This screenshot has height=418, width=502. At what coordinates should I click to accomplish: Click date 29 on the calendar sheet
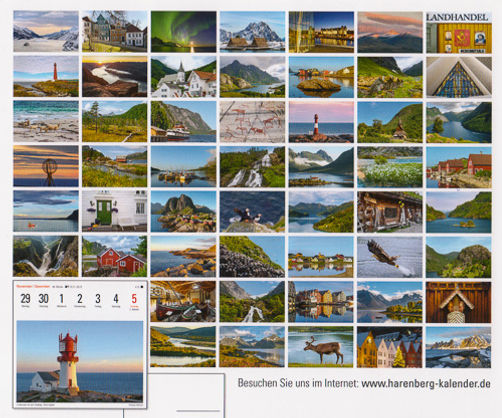(25, 298)
